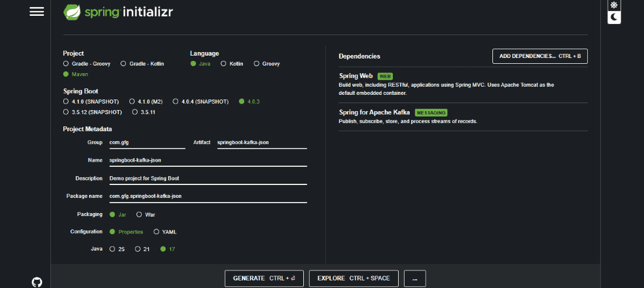
Task: Click the Spring Boot section heading
Action: point(81,91)
